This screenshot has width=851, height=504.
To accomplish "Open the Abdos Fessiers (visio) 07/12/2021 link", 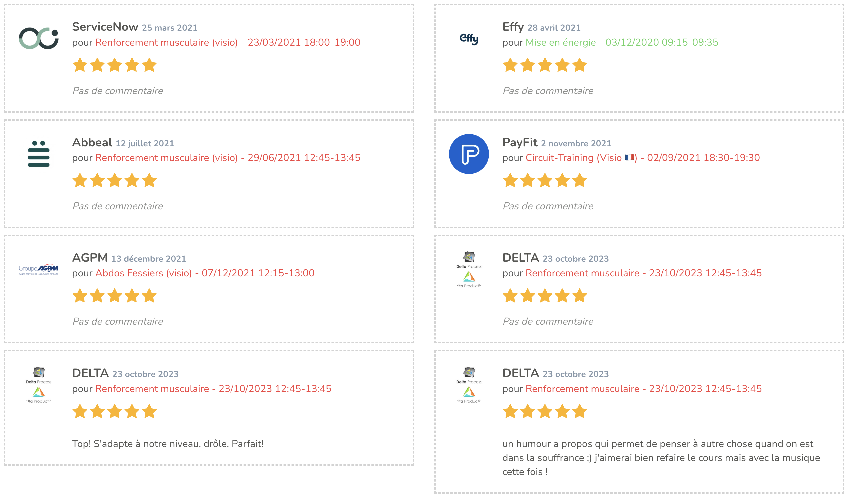I will pyautogui.click(x=205, y=273).
